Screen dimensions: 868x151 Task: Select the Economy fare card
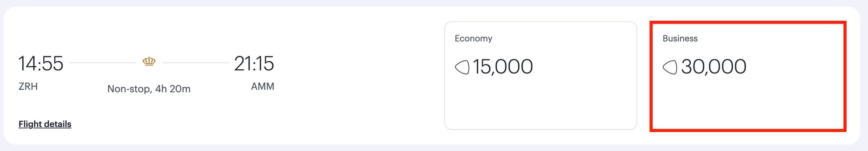pos(540,75)
